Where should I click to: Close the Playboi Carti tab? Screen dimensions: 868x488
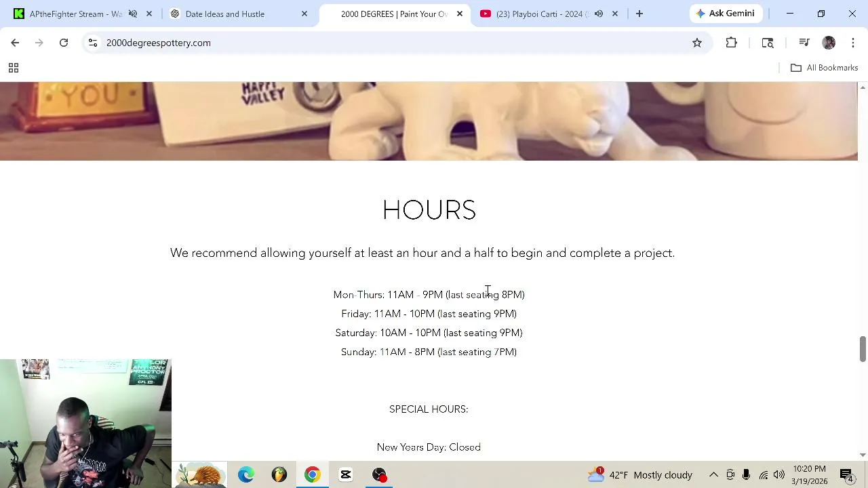615,14
